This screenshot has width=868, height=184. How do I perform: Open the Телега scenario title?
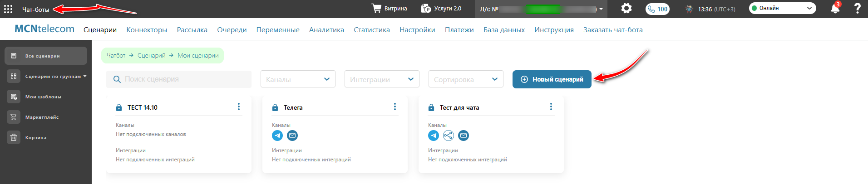pyautogui.click(x=293, y=107)
